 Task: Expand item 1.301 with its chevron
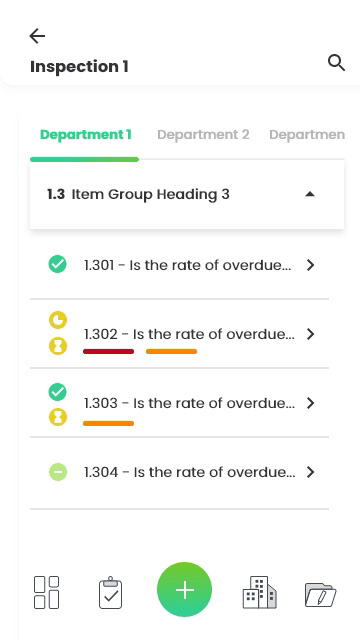tap(311, 265)
